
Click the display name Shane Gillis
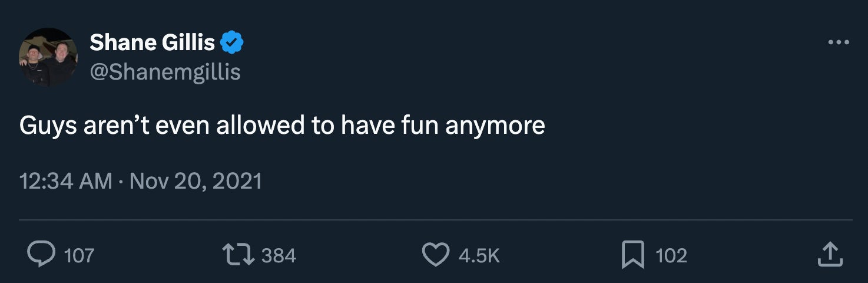[x=153, y=42]
